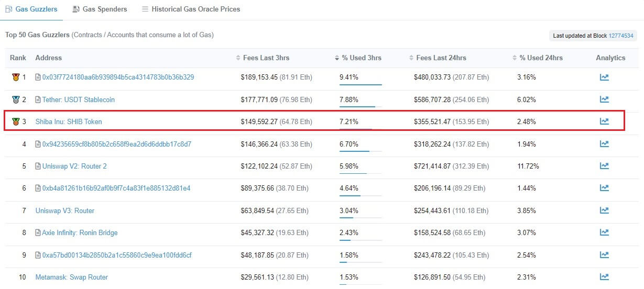Screen dimensions: 644x289
Task: Sort by Fees Last 24hrs column
Action: pyautogui.click(x=438, y=58)
